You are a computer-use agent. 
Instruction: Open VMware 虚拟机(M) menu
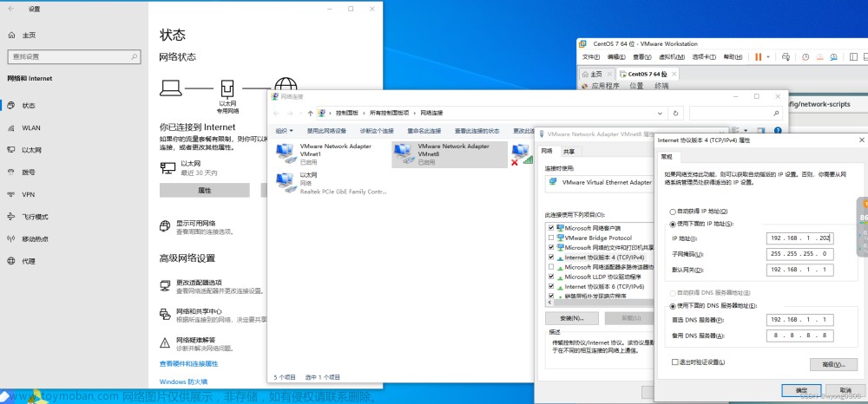coord(672,57)
